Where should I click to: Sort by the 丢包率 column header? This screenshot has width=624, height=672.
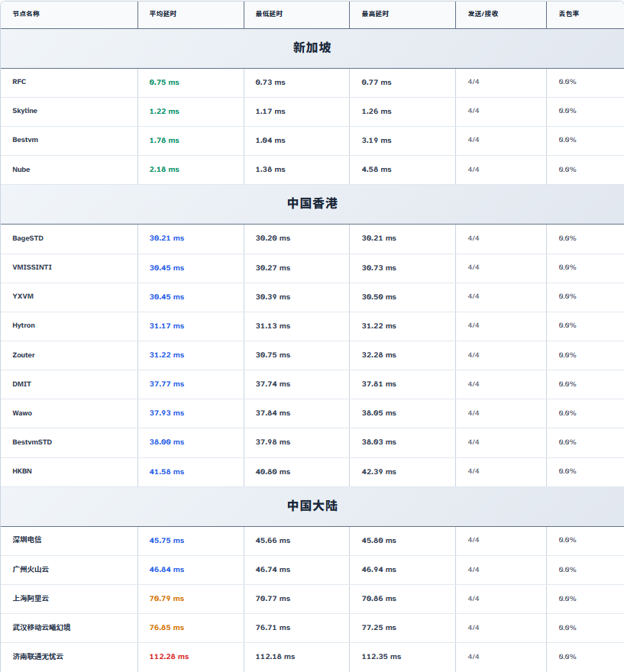coord(568,14)
